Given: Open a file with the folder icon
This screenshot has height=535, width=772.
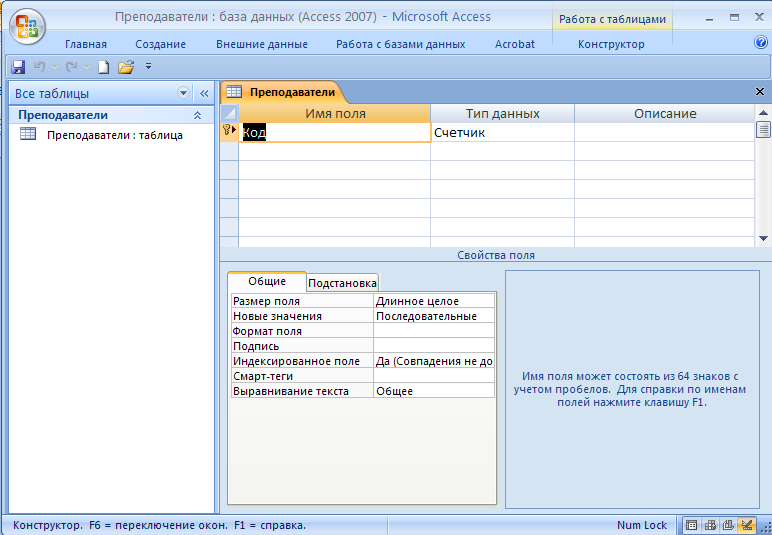Looking at the screenshot, I should [x=126, y=67].
